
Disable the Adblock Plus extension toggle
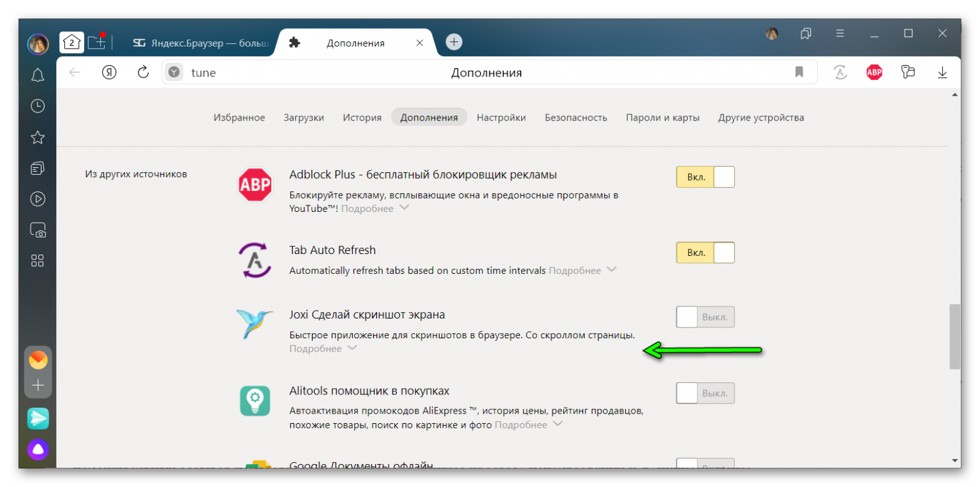pyautogui.click(x=705, y=177)
